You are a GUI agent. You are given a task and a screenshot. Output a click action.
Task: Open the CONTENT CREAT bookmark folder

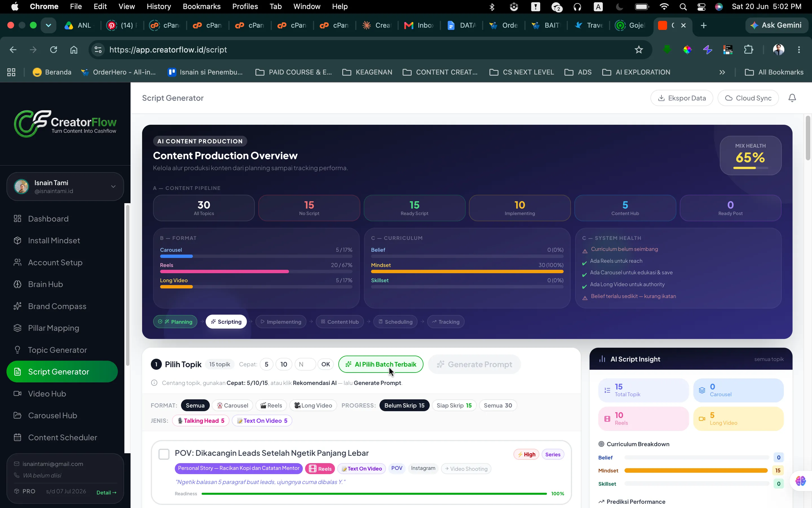pos(440,72)
